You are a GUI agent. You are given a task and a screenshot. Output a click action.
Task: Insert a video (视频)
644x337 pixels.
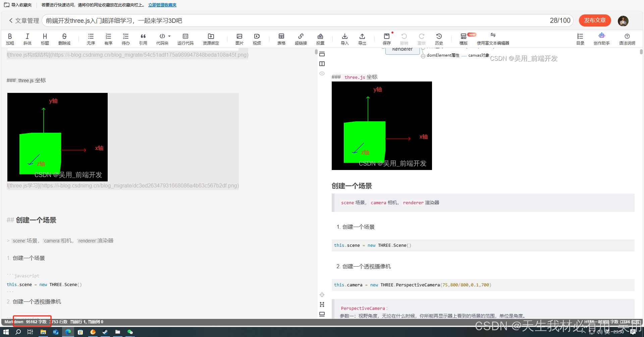click(x=257, y=39)
